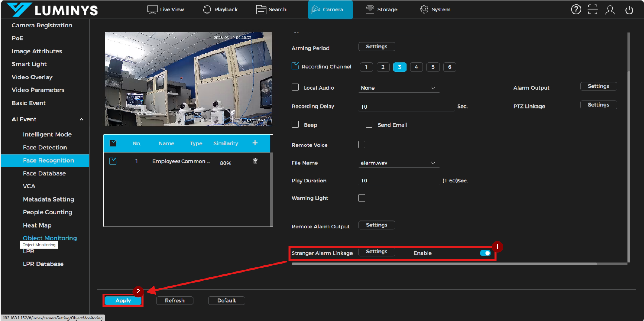Screen dimensions: 644x321
Task: Open the Local Audio dropdown
Action: (398, 88)
